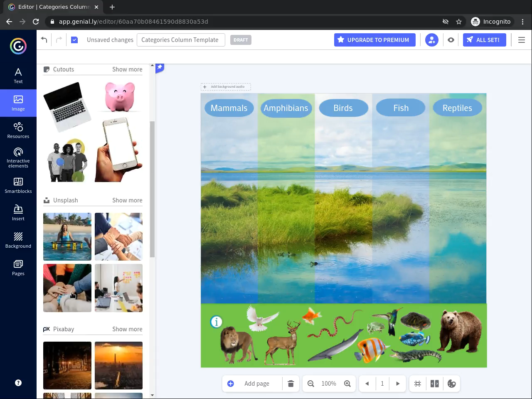
Task: Click the ALL SET! button
Action: pos(485,40)
